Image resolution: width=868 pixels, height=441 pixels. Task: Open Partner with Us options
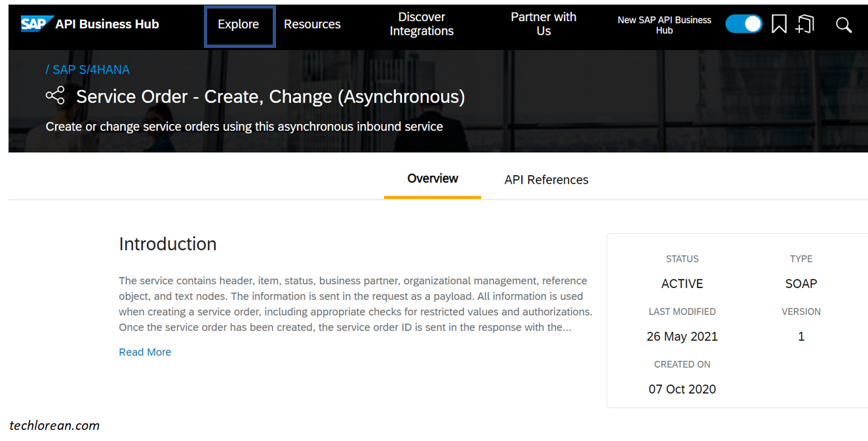click(543, 24)
